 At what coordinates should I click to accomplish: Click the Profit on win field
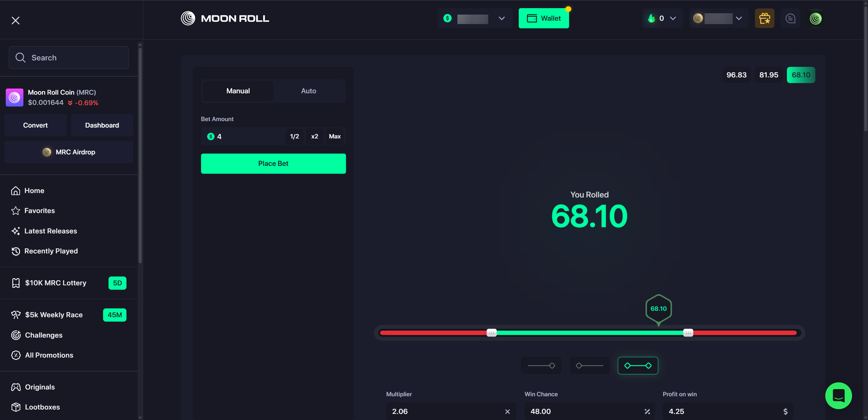pyautogui.click(x=728, y=412)
